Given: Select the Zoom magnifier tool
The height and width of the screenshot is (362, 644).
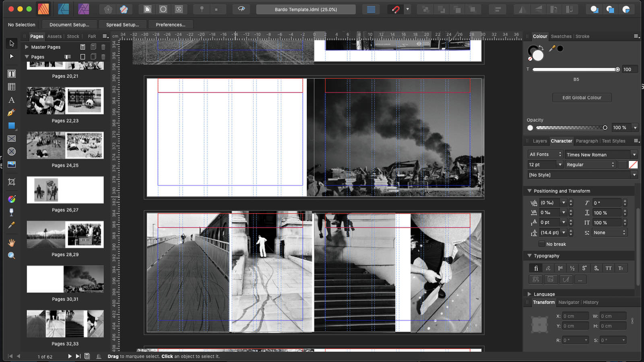Looking at the screenshot, I should [12, 255].
